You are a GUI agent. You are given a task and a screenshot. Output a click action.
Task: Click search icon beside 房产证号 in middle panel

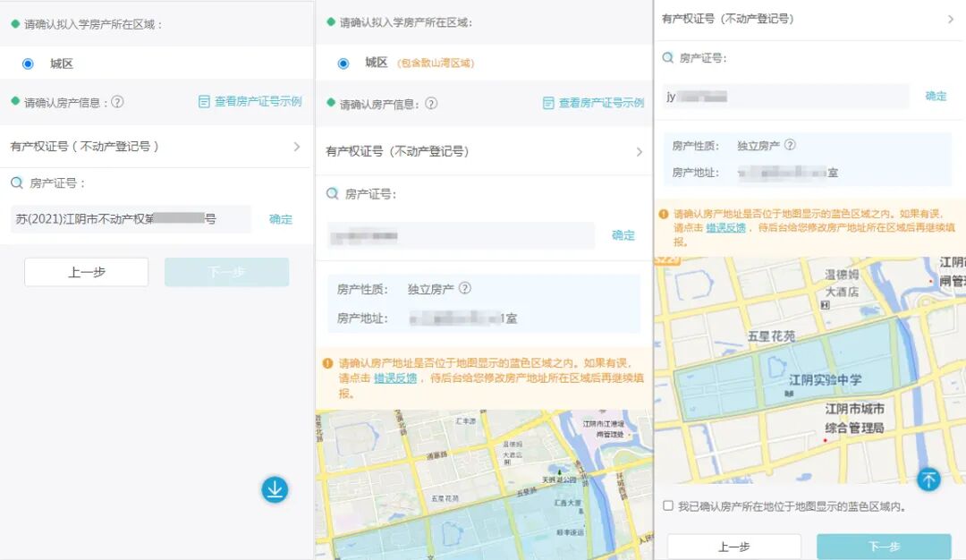tap(332, 193)
